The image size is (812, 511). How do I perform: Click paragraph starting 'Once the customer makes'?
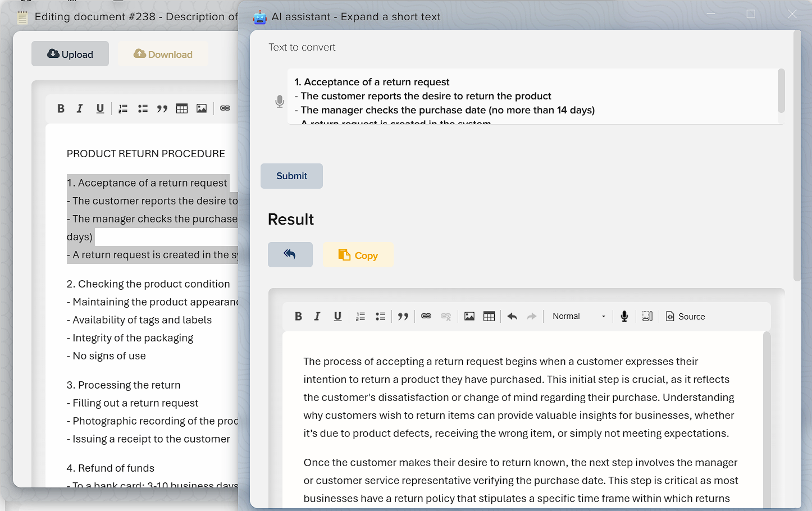pyautogui.click(x=521, y=481)
